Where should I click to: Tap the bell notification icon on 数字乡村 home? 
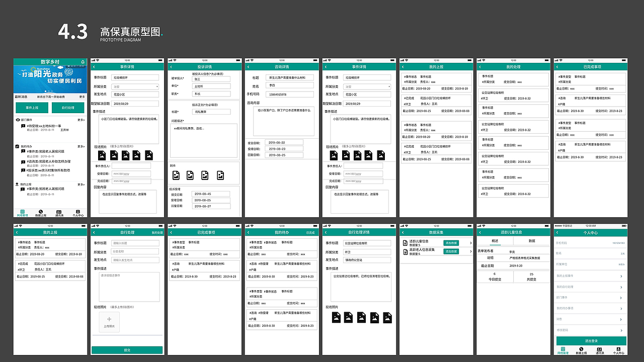pos(83,62)
